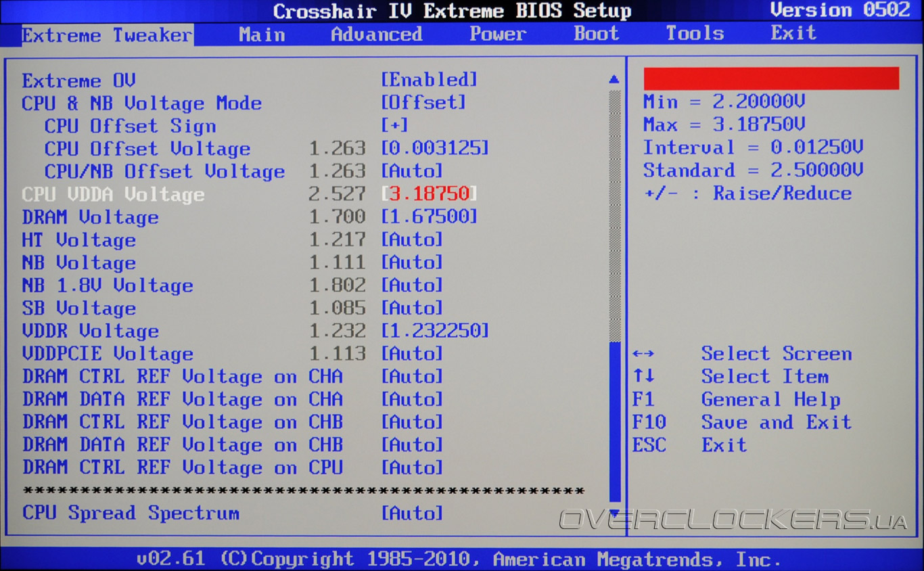Click the "F10 Save and Exit" legend entry
This screenshot has height=571, width=924.
[742, 423]
